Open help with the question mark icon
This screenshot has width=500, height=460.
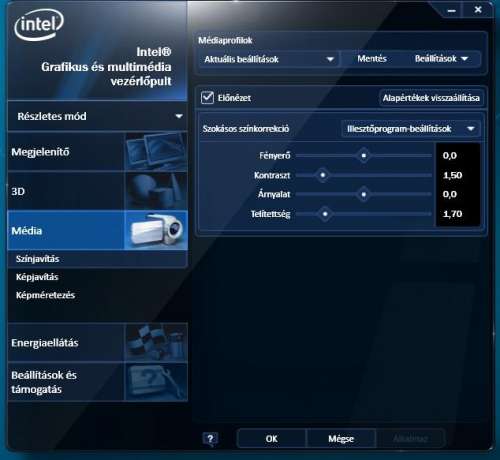click(210, 439)
